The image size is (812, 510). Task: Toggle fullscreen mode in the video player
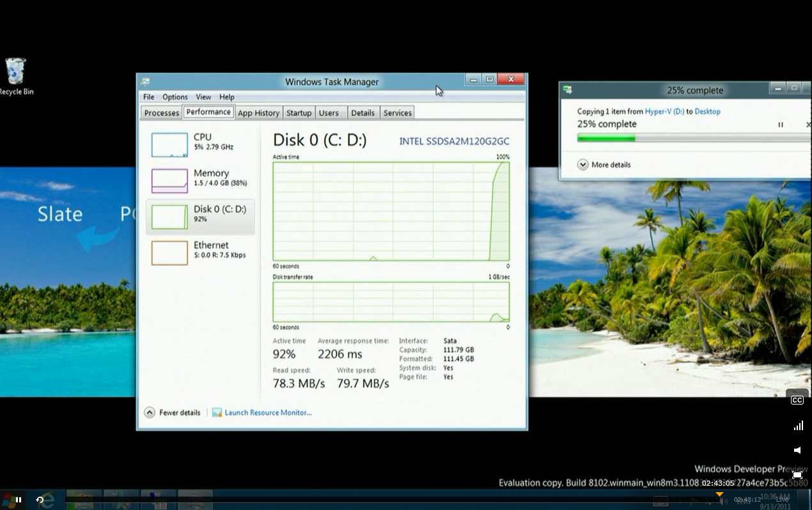[x=797, y=475]
